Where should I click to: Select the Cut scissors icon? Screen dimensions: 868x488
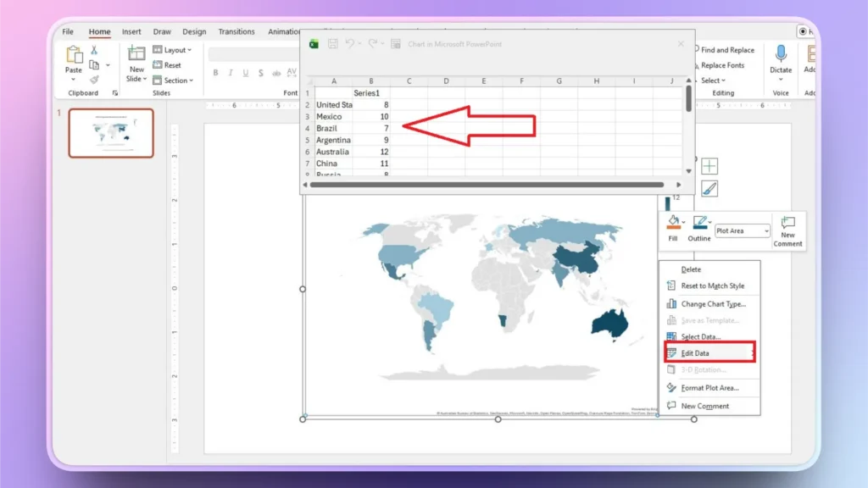tap(95, 51)
